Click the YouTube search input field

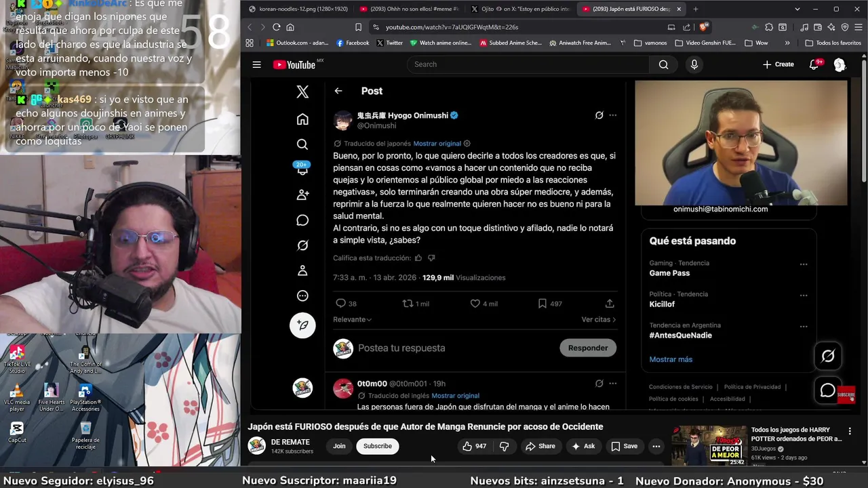tap(528, 64)
